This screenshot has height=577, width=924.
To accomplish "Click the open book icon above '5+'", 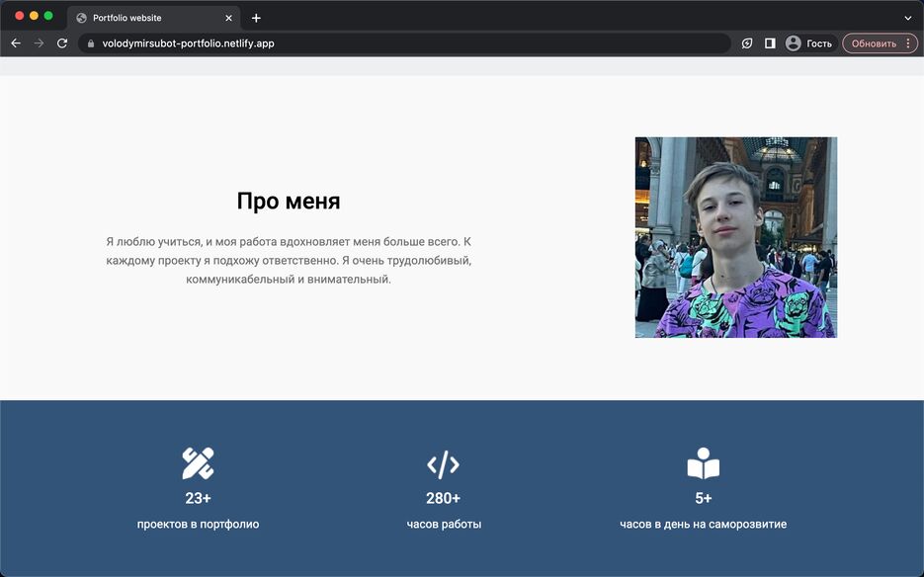I will [x=701, y=461].
